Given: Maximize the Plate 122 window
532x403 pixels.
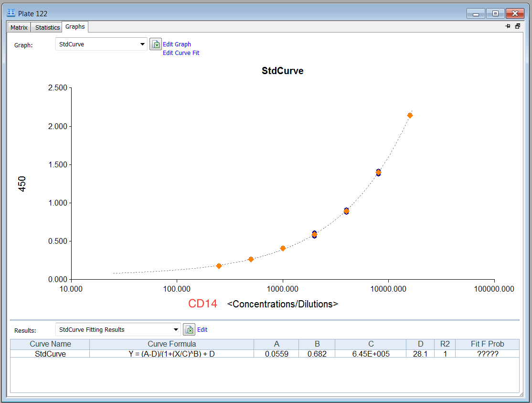Looking at the screenshot, I should coord(495,13).
